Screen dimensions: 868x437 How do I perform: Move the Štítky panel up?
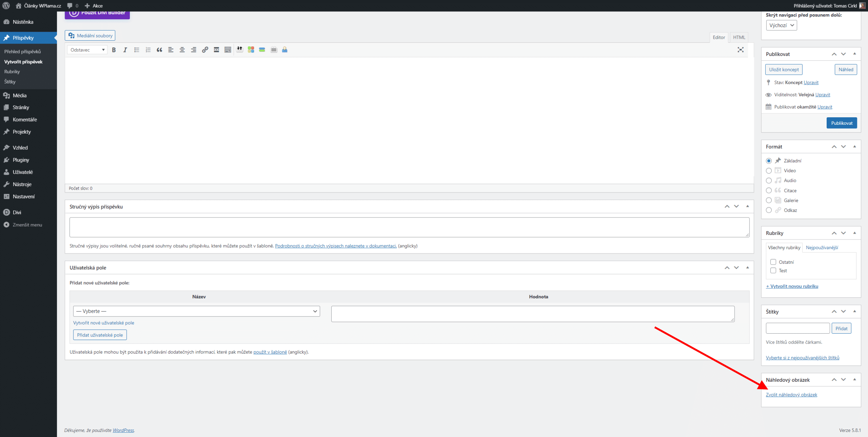point(834,311)
